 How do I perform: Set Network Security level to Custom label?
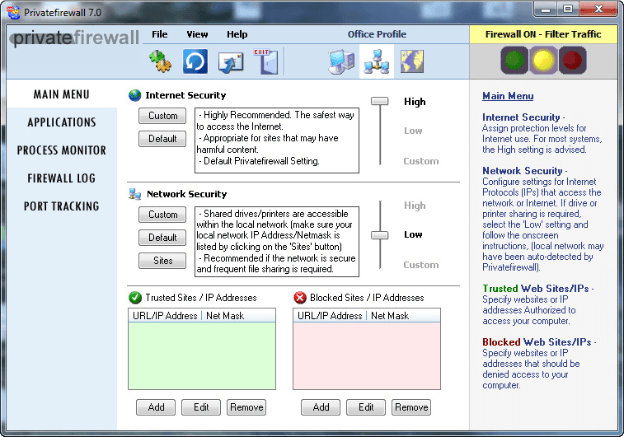pos(421,265)
